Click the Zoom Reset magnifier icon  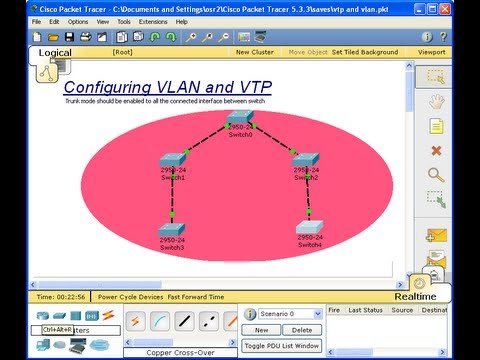(207, 37)
